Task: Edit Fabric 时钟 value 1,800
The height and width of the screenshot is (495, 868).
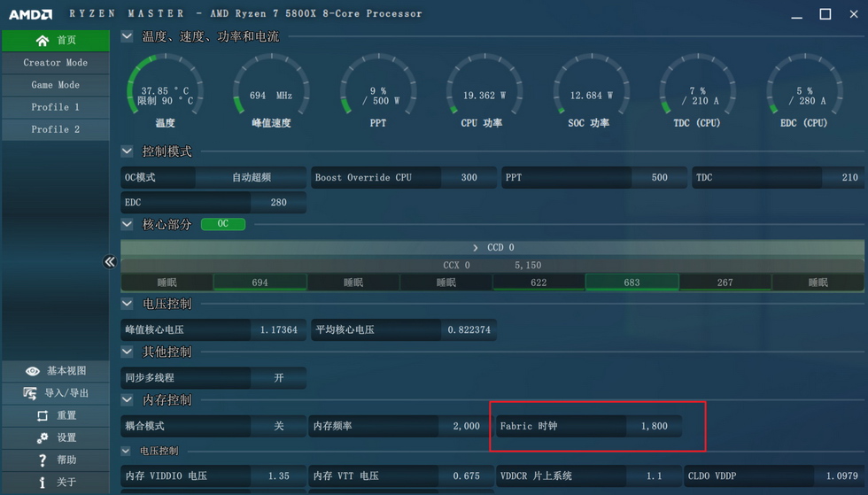Action: pyautogui.click(x=655, y=426)
